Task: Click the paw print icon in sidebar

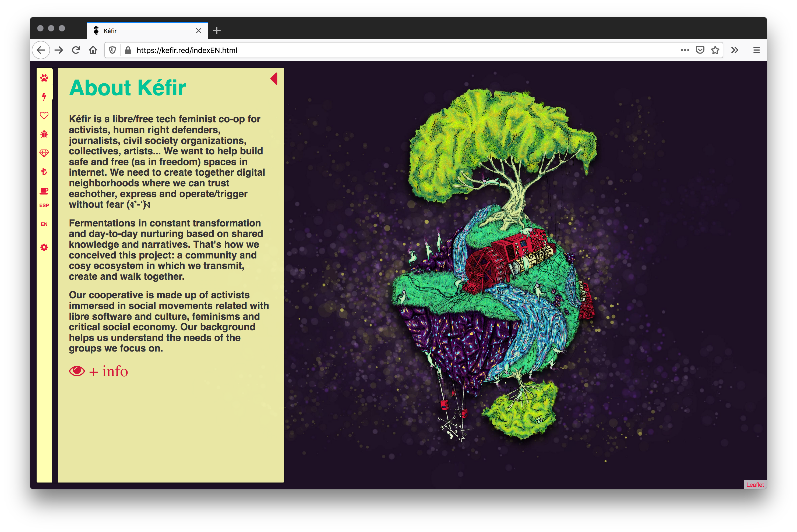Action: pos(45,78)
